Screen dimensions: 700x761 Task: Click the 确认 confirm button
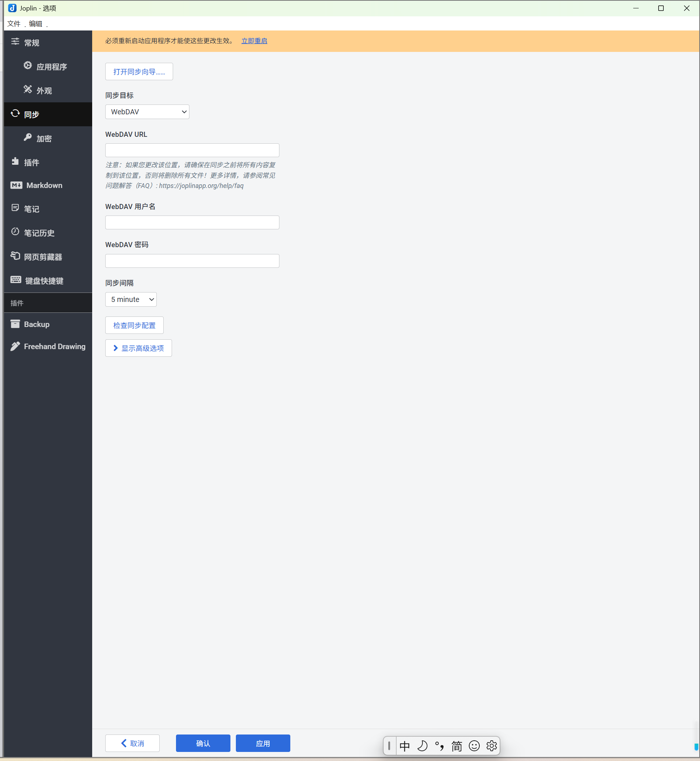click(x=203, y=743)
